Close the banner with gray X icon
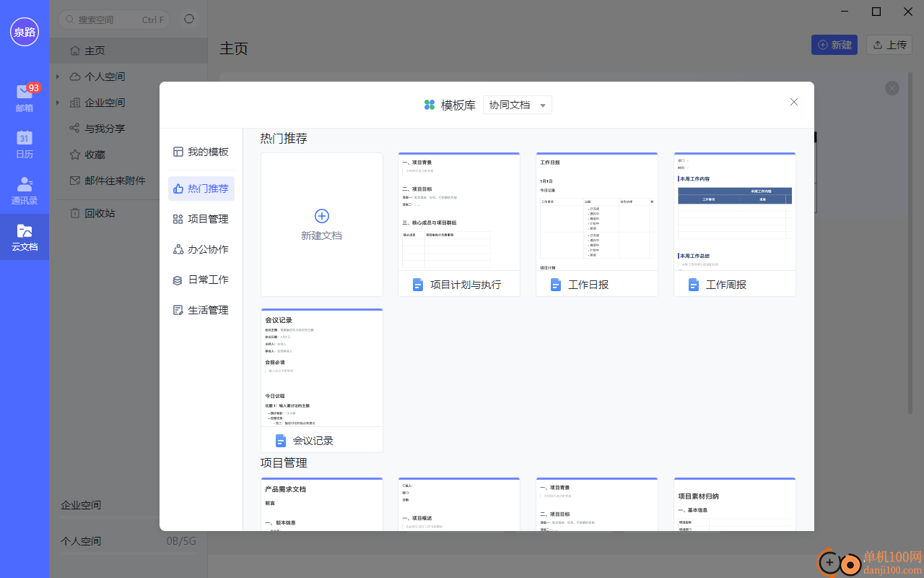Viewport: 924px width, 578px height. [892, 88]
